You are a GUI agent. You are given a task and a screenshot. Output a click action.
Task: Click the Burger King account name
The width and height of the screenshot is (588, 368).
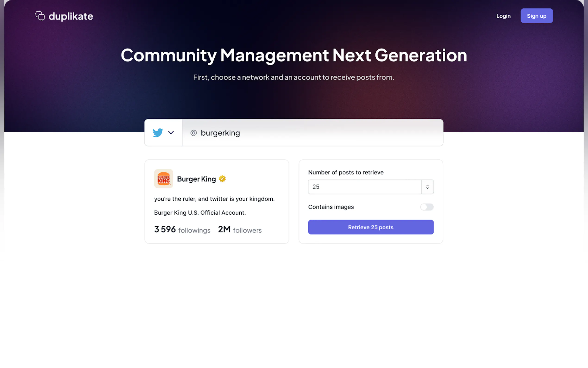coord(196,179)
